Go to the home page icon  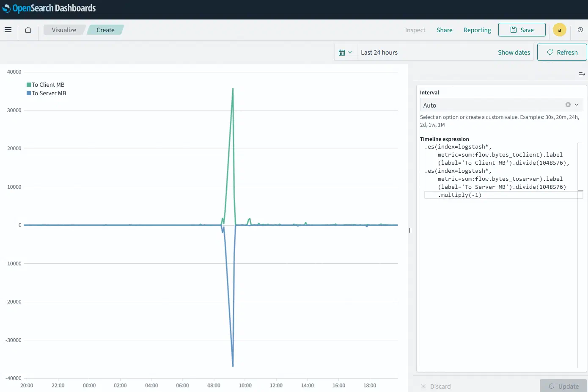tap(28, 30)
